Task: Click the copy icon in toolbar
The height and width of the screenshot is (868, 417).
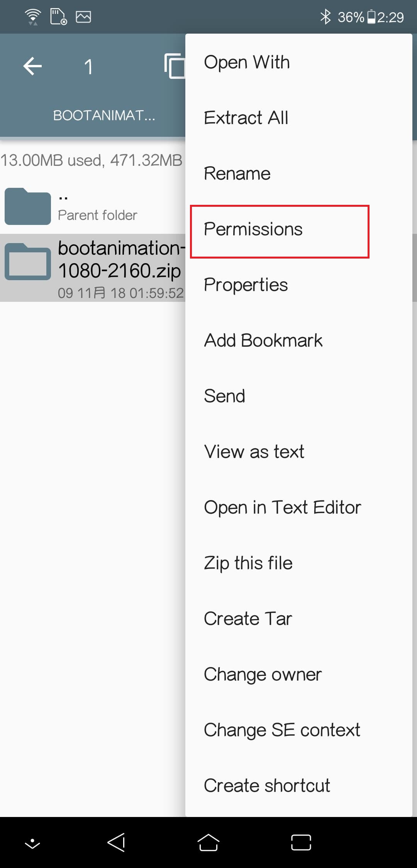Action: point(175,66)
